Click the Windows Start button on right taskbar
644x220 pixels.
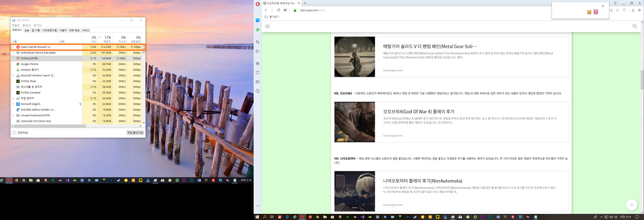(258, 217)
